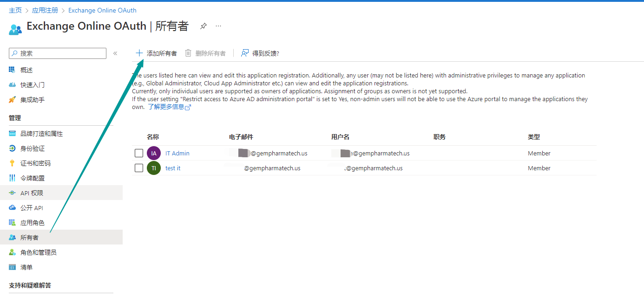Click the API permissions (API 权限) icon
The height and width of the screenshot is (296, 644).
coord(12,193)
